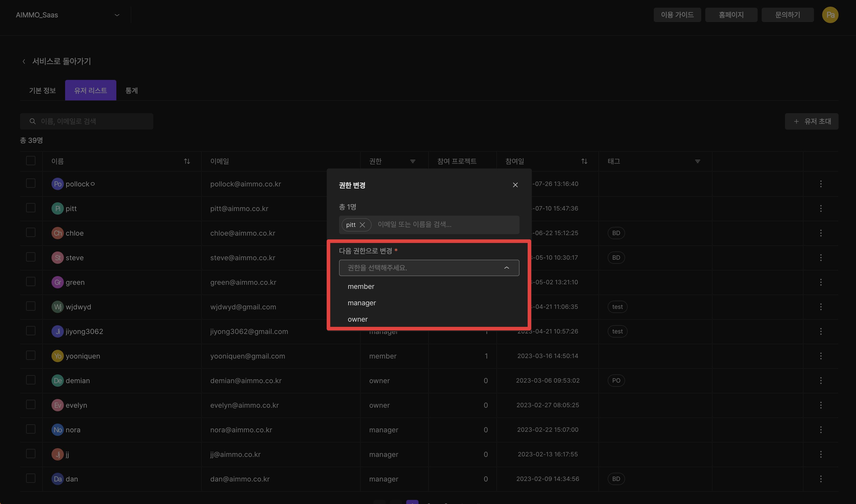Open kebab menu for evelyn row
Screen dimensions: 856x504
[x=821, y=405]
